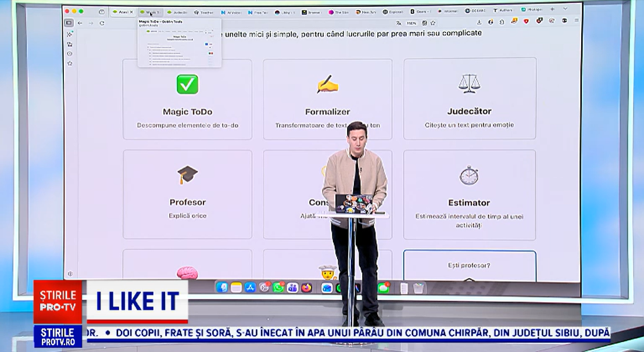Open Estimator via the stopwatch icon
The height and width of the screenshot is (352, 644).
pos(469,175)
